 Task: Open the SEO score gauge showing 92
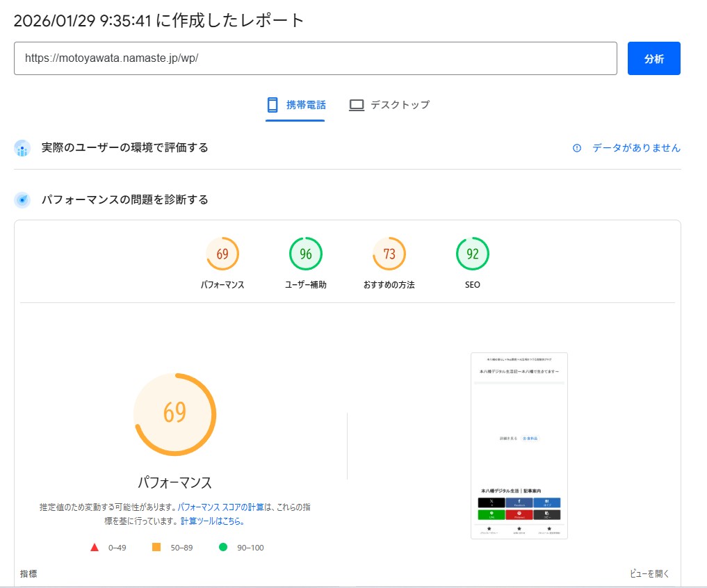click(472, 254)
